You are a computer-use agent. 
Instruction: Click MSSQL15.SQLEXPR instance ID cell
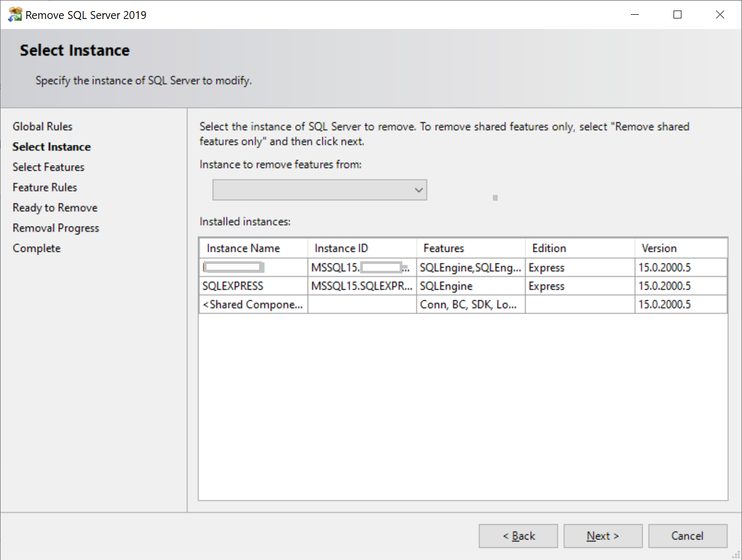click(x=361, y=286)
